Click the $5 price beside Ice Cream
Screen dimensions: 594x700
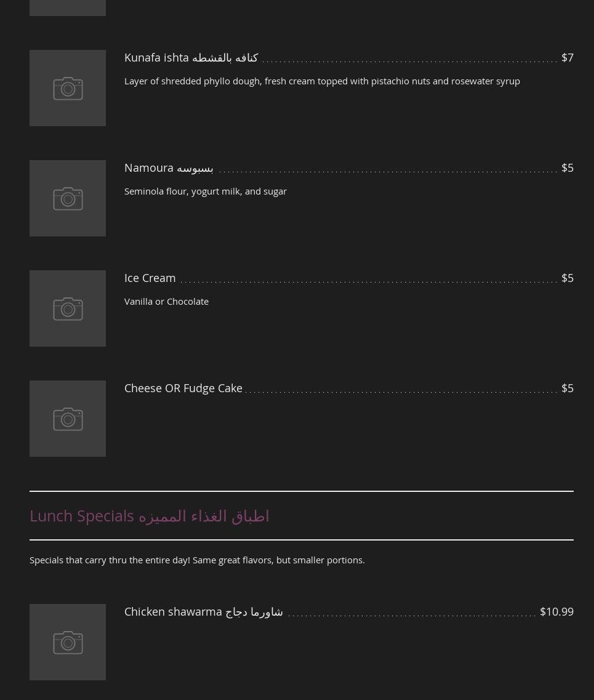point(567,278)
